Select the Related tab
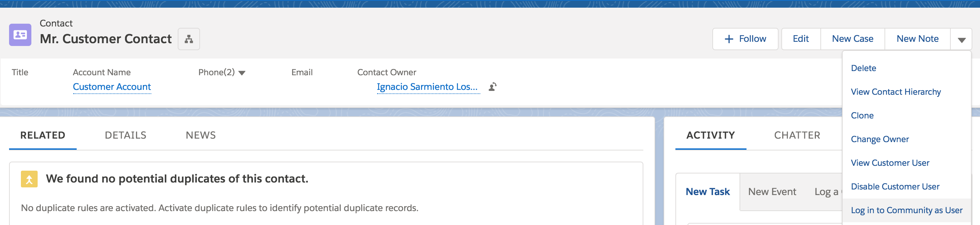Viewport: 980px width, 225px height. 43,135
